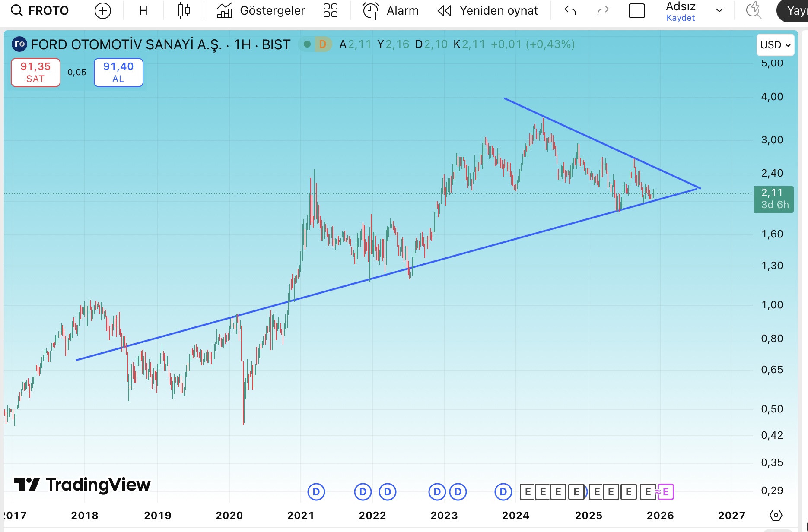Open indicator templates four-squares icon
Viewport: 808px width, 532px height.
331,10
